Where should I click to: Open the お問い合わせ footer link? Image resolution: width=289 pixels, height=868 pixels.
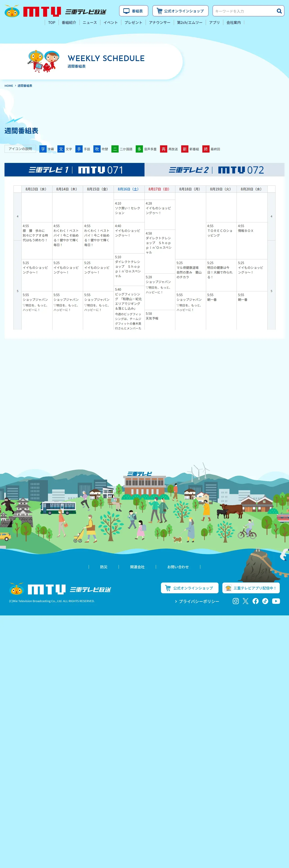coord(178,567)
